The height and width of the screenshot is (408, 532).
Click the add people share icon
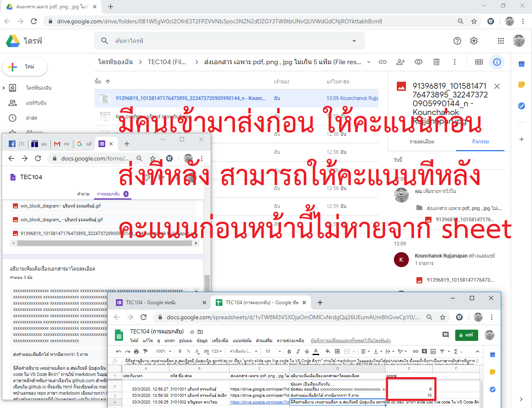coord(401,62)
